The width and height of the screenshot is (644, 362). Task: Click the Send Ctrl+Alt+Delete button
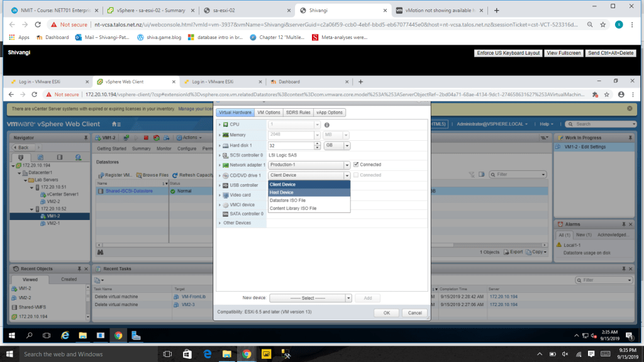(611, 53)
